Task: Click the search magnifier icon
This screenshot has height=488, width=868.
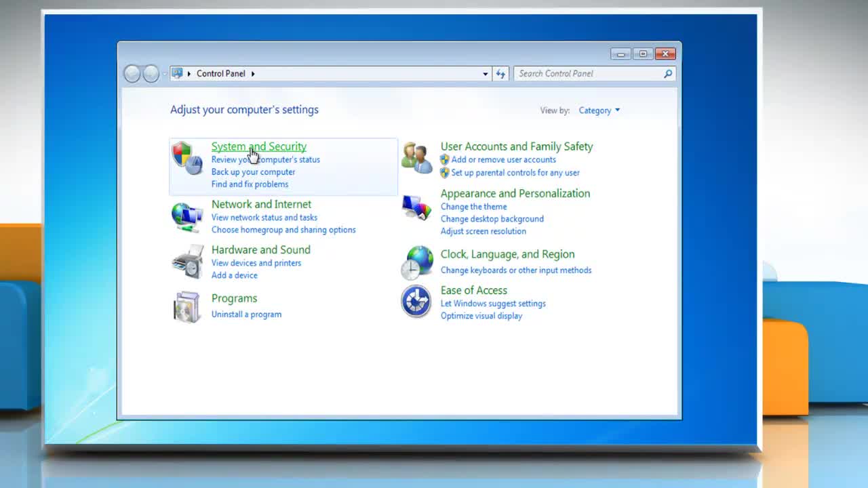Action: (668, 73)
